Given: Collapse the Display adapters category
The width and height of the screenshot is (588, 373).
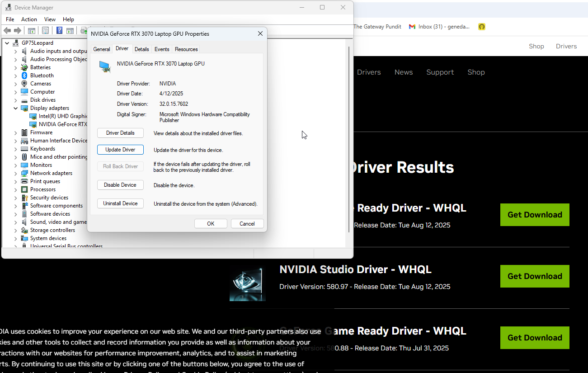Looking at the screenshot, I should coord(16,108).
